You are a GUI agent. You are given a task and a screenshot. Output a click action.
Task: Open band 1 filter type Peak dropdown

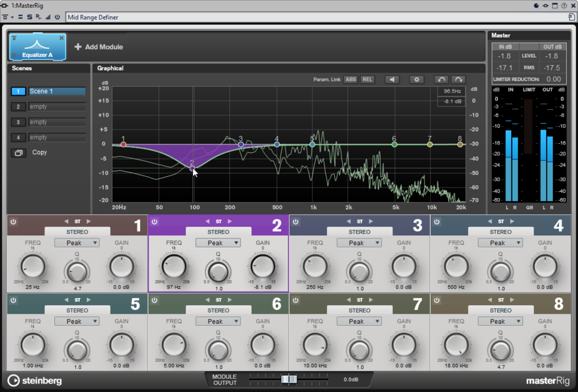click(77, 243)
